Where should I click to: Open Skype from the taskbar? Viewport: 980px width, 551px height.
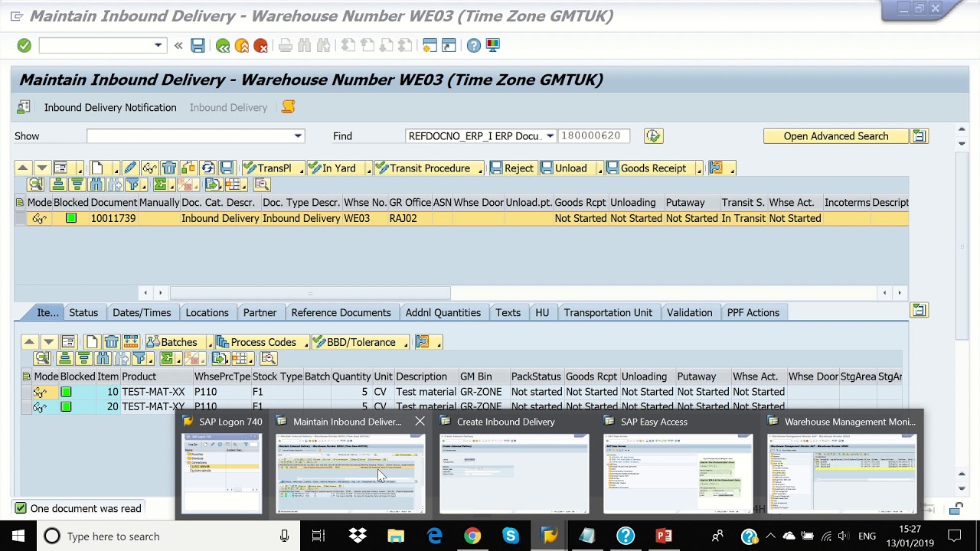[511, 536]
